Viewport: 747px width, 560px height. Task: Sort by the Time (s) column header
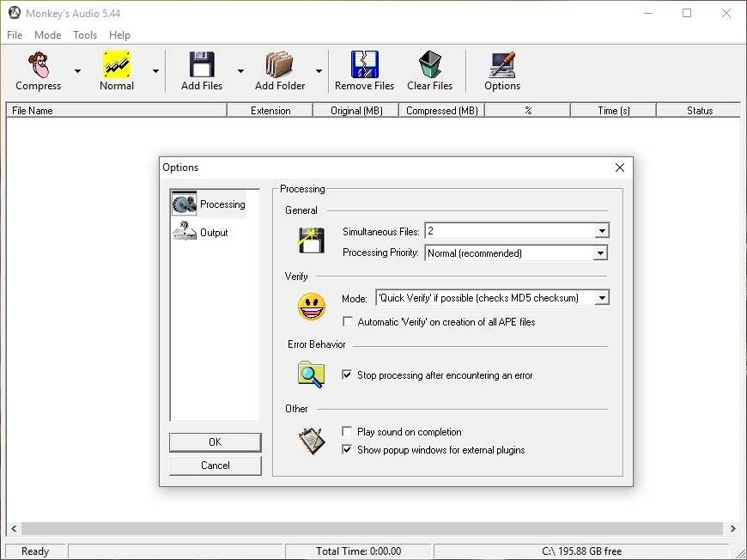[614, 111]
